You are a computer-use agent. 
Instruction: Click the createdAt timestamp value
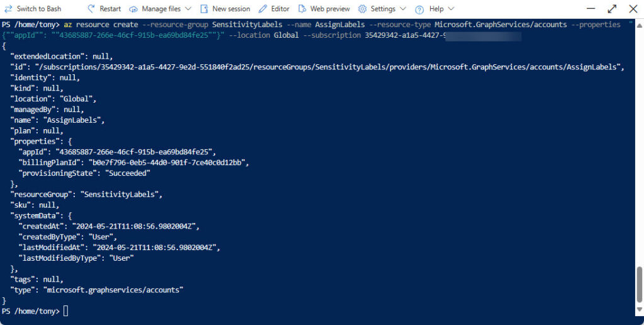[133, 226]
